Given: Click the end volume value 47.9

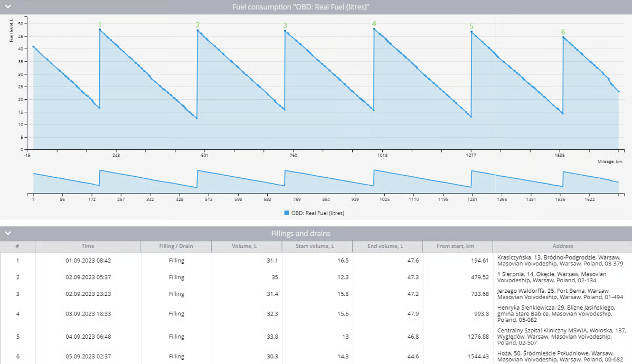Looking at the screenshot, I should point(413,314).
